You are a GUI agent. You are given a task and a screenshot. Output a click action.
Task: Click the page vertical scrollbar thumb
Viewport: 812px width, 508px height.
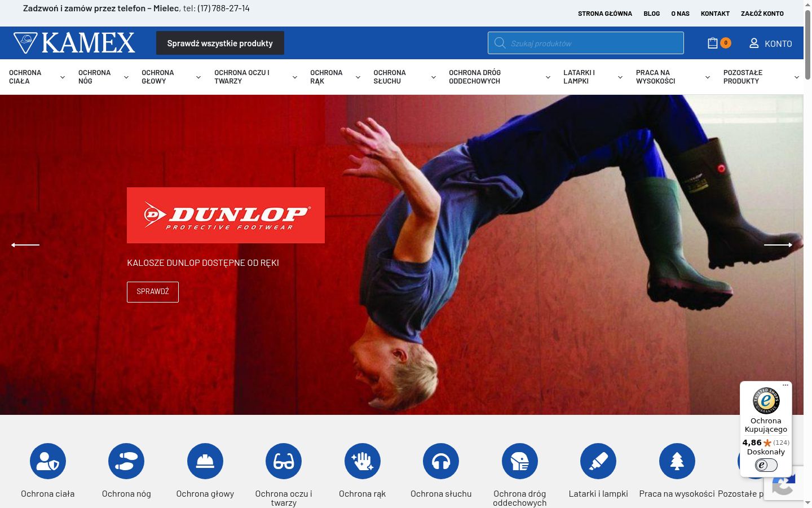(807, 44)
